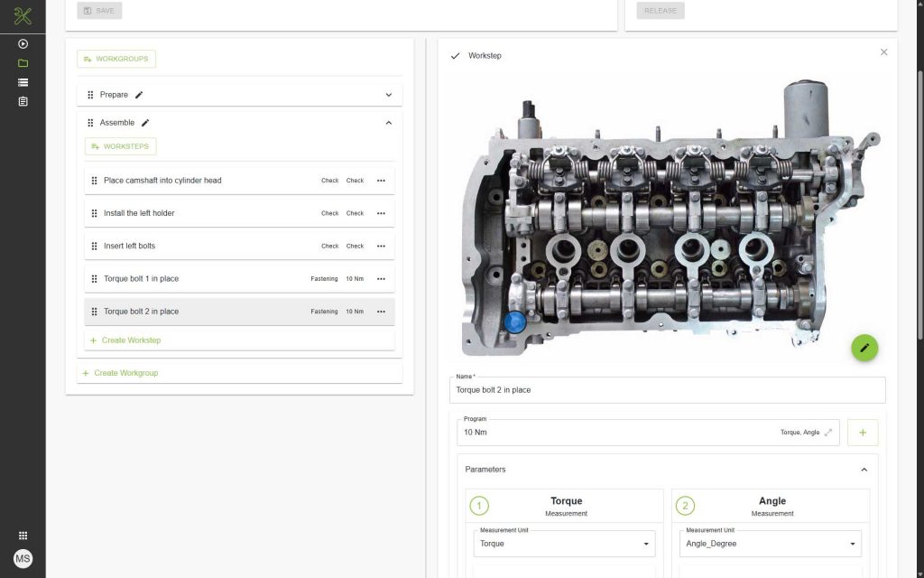
Task: Click the Name input field
Action: [667, 390]
